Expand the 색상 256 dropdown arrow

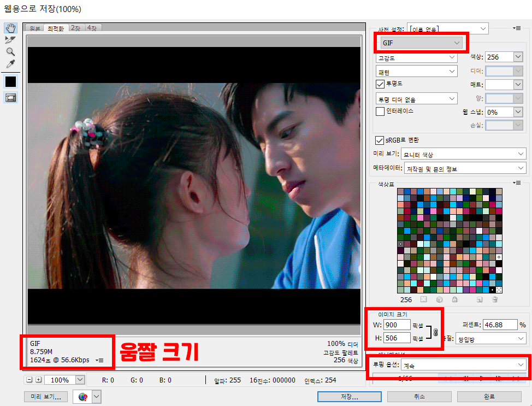pyautogui.click(x=518, y=57)
